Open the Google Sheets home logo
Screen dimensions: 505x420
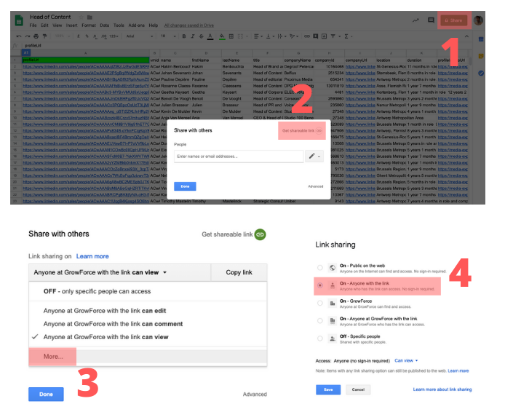point(19,20)
